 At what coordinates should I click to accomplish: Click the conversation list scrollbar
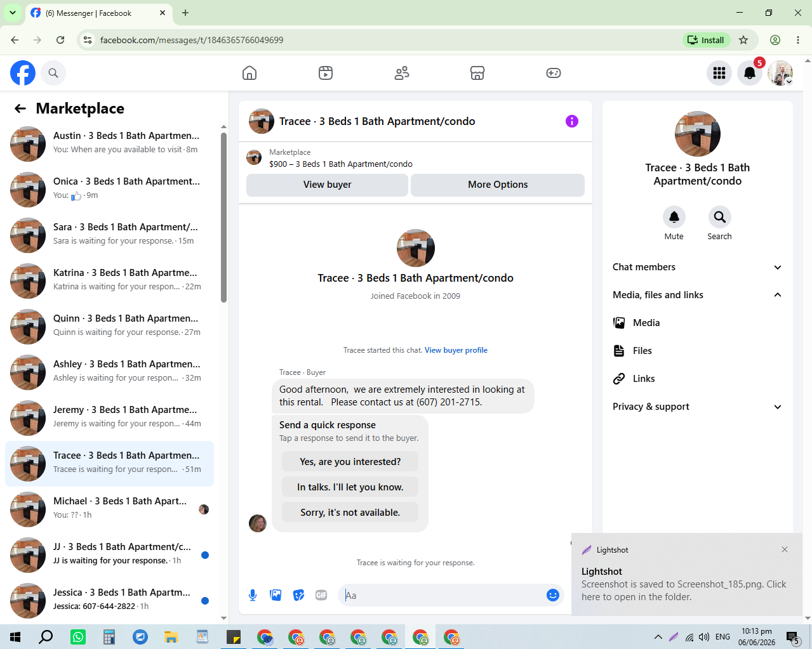tap(223, 218)
